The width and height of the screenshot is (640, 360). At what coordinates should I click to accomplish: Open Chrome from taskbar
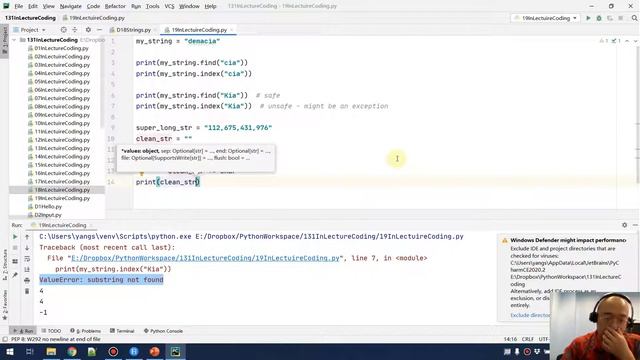click(x=72, y=351)
